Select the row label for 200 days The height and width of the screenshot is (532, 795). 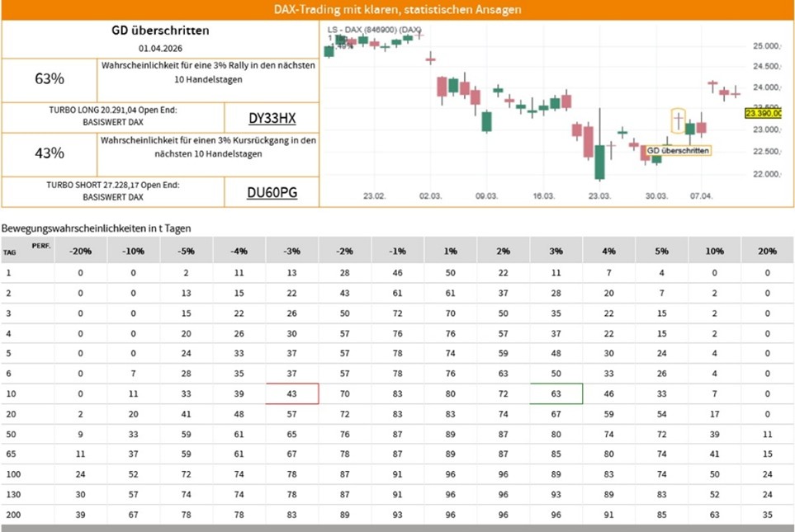[11, 515]
